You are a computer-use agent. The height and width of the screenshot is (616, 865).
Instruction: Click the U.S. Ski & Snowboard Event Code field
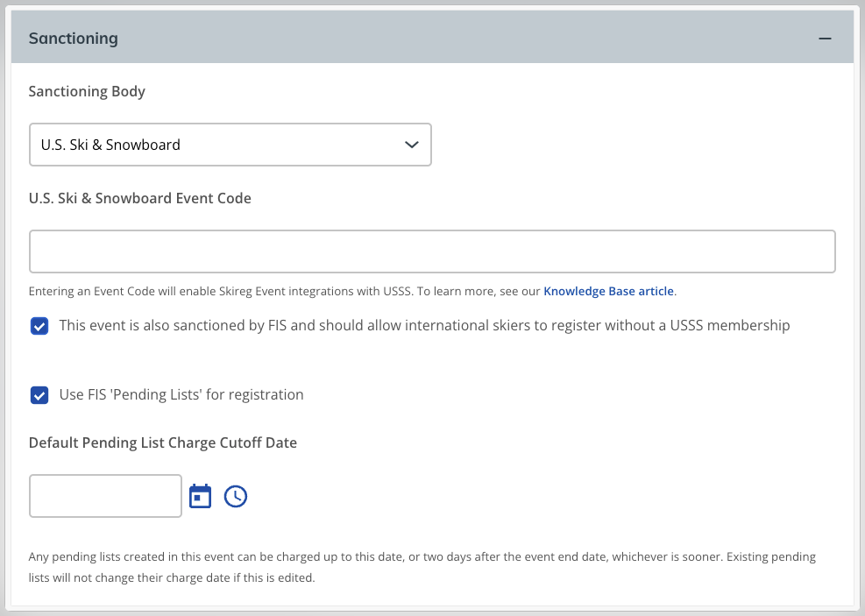click(x=432, y=251)
